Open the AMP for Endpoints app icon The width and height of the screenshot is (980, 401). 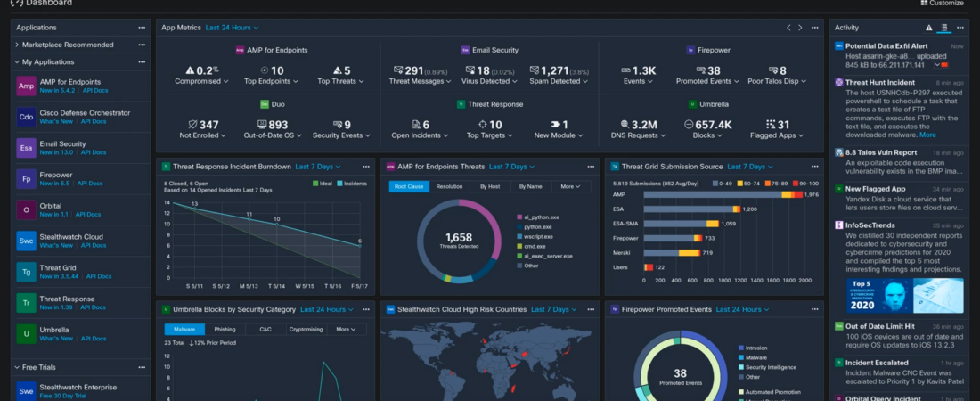tap(26, 86)
